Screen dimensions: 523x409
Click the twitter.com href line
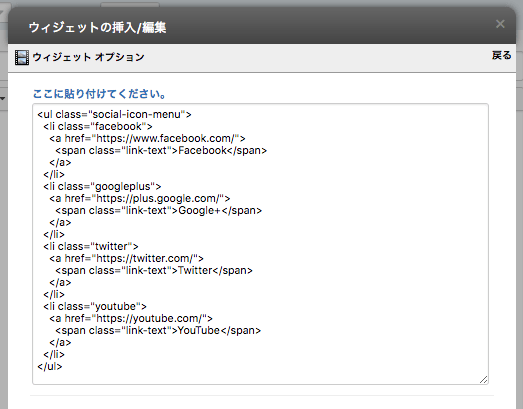point(126,259)
